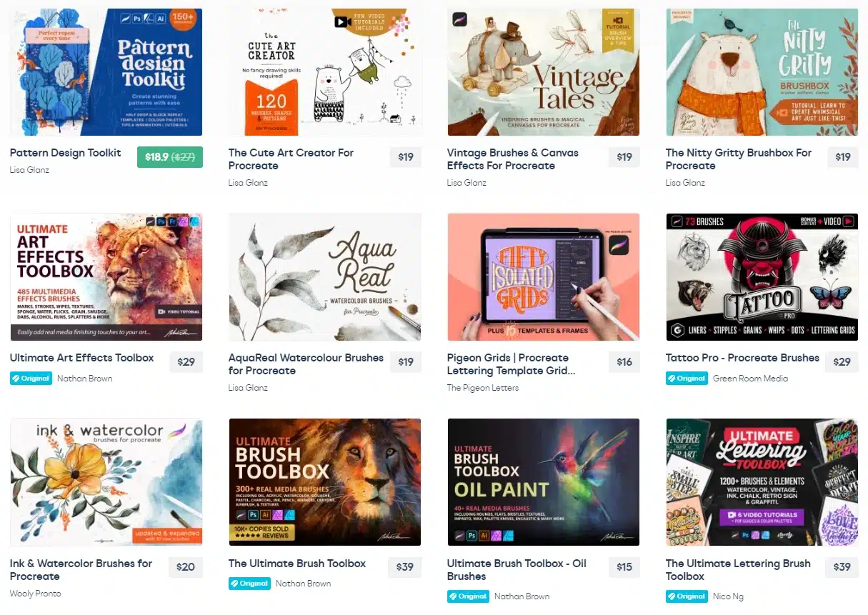The image size is (868, 615).
Task: Open the Ultimate Brush Toolbox lion thumbnail
Action: pyautogui.click(x=324, y=482)
